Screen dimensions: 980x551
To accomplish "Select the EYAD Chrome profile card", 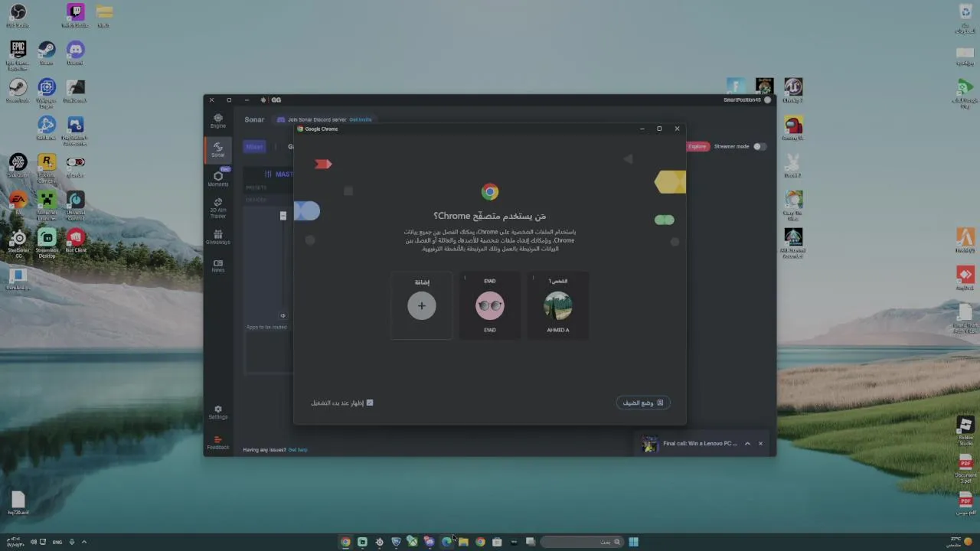I will coord(490,305).
